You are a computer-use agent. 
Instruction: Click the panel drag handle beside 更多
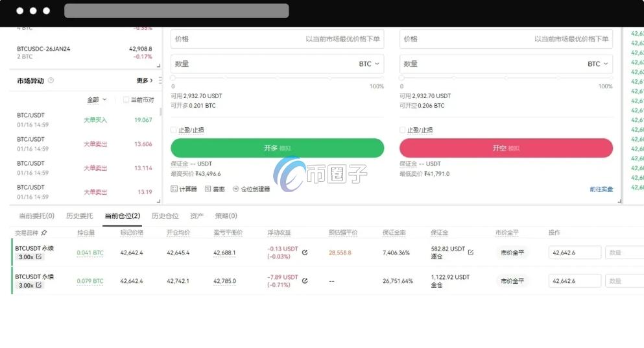[x=160, y=81]
